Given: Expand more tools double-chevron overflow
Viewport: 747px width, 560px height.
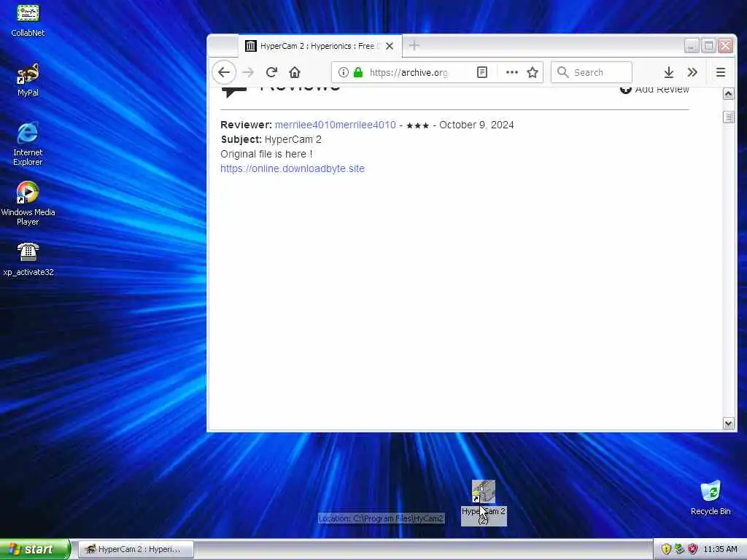Looking at the screenshot, I should click(x=692, y=72).
